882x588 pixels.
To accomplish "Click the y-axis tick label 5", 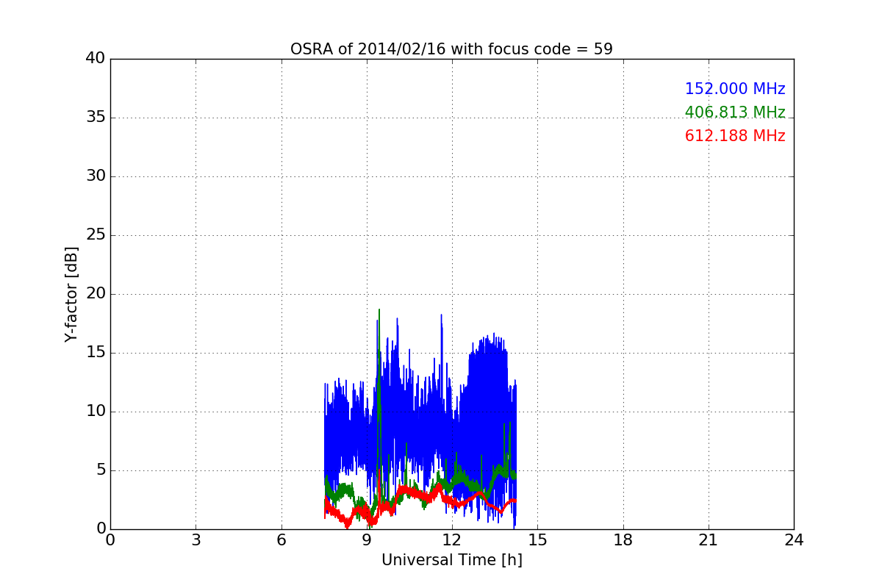I will point(100,470).
